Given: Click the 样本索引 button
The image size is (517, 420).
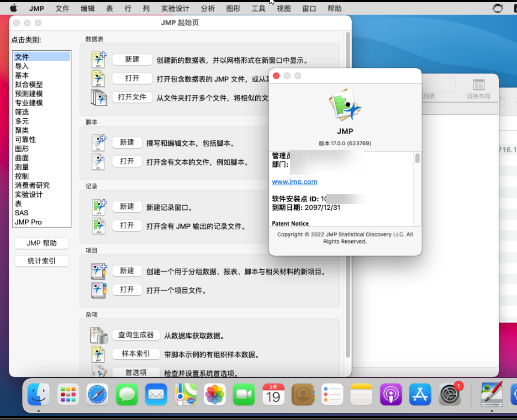Looking at the screenshot, I should click(x=136, y=354).
